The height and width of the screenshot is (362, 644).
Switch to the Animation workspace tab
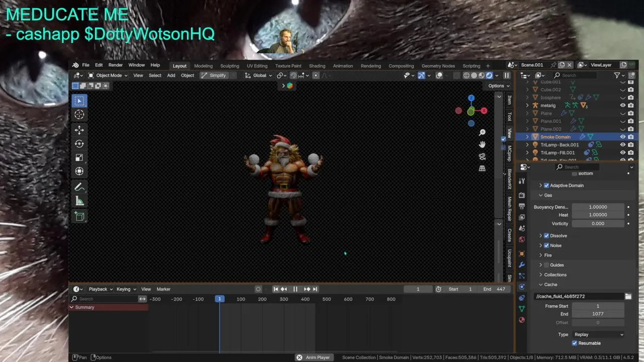tap(343, 66)
